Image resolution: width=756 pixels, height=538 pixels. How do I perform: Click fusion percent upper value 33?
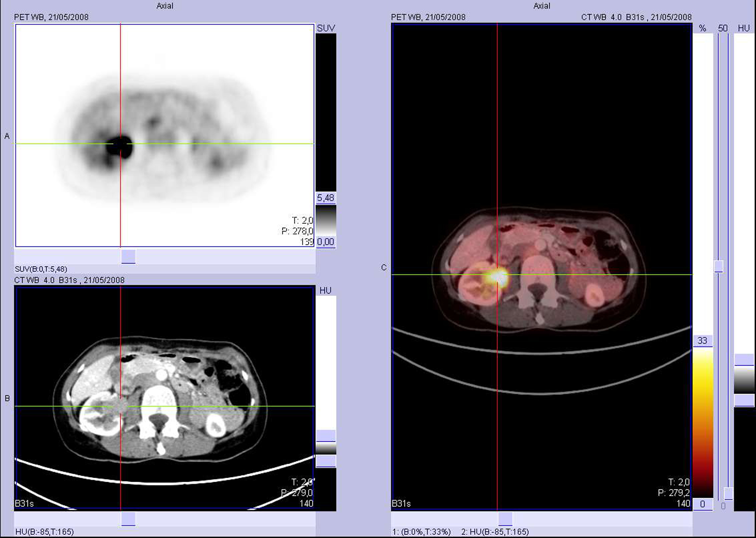click(x=702, y=341)
